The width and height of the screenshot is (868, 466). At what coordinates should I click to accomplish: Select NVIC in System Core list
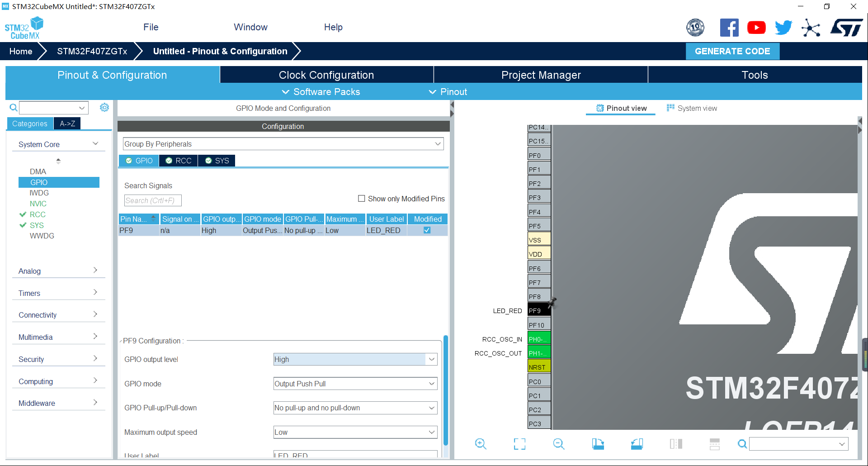[38, 204]
